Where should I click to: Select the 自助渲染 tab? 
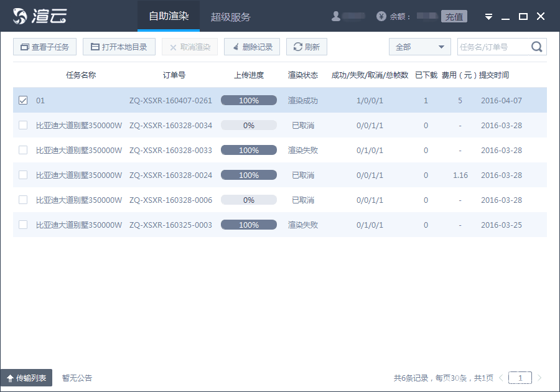pyautogui.click(x=169, y=16)
